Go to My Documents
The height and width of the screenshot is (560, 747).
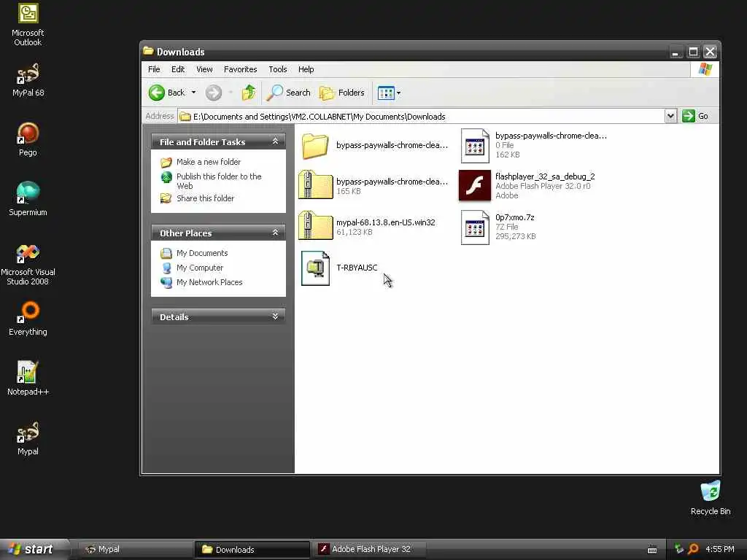201,253
